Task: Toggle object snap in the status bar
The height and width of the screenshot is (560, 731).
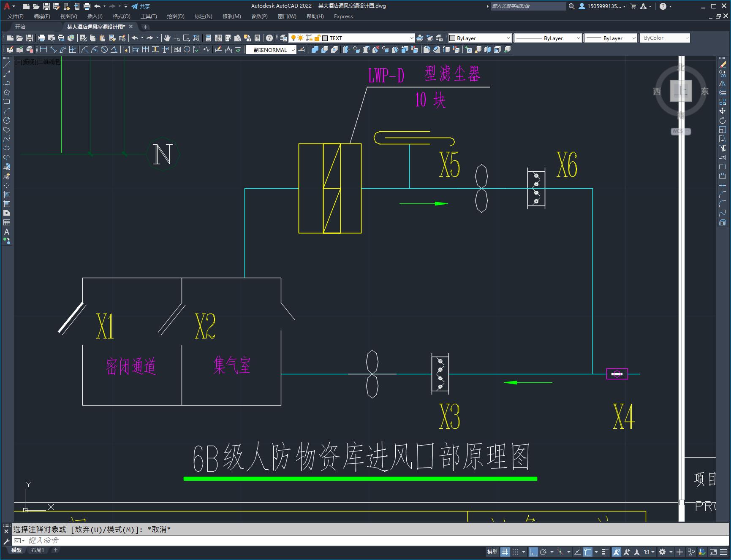Action: 588,552
